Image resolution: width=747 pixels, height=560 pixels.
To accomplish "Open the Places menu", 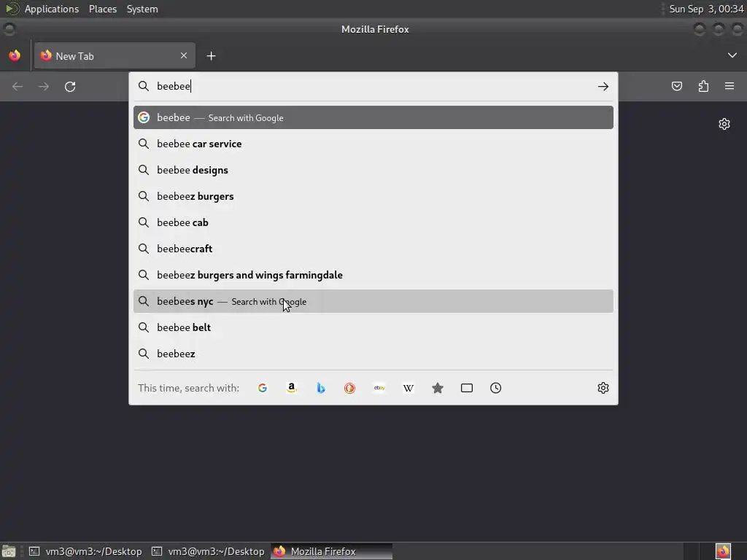I will click(x=103, y=9).
